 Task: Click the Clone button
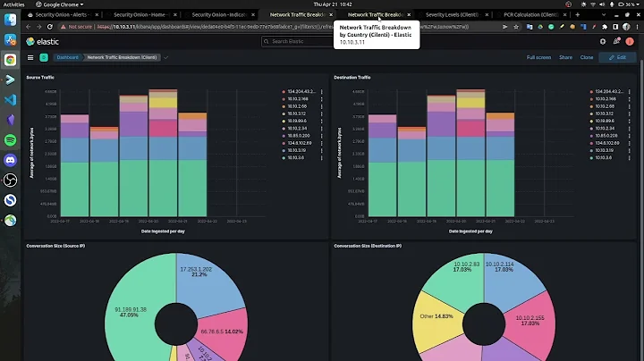[x=587, y=57]
